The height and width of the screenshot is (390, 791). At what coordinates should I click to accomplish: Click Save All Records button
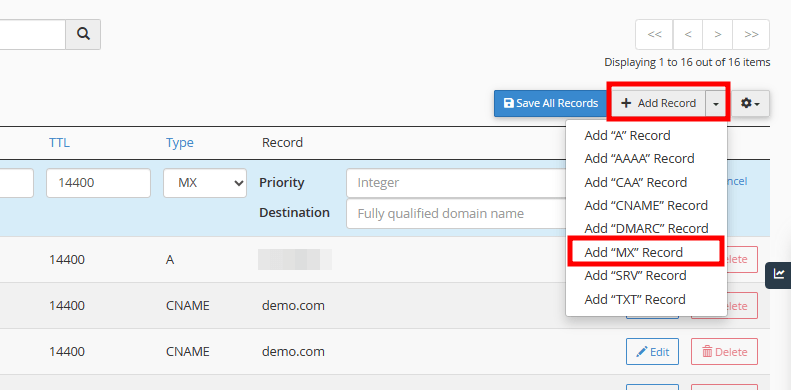coord(551,103)
